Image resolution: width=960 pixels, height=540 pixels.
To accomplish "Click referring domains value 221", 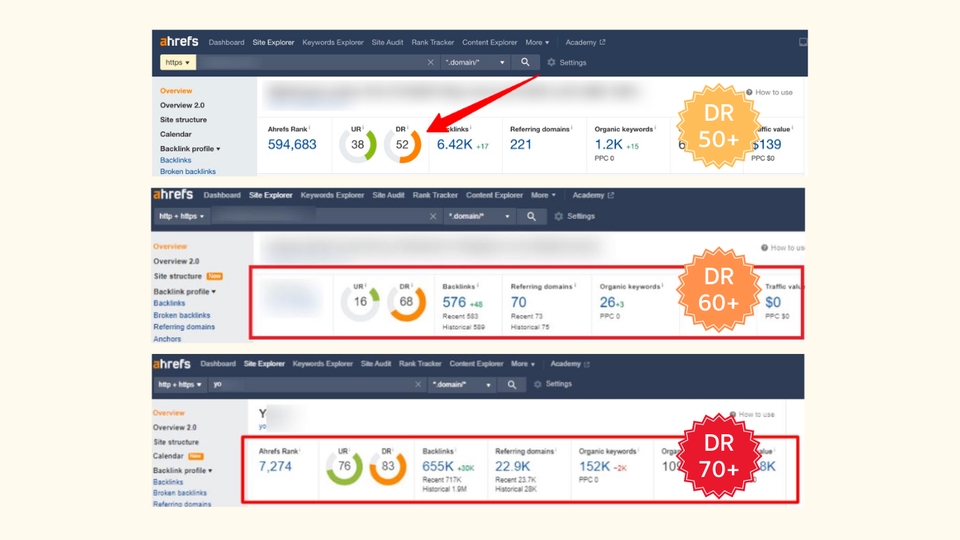I will tap(521, 144).
